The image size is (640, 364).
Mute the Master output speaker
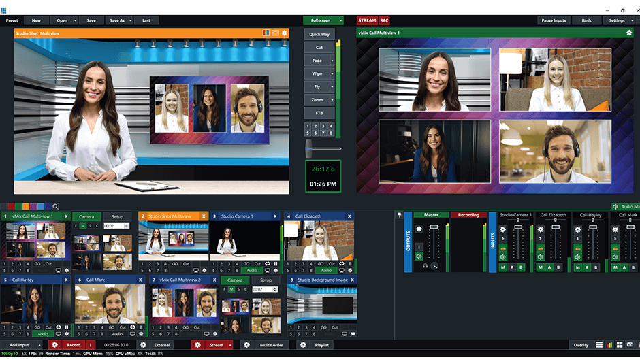coord(419,257)
